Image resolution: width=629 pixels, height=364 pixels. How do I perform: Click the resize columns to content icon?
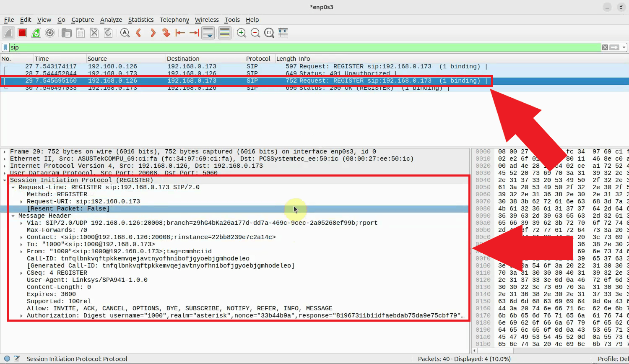(283, 33)
